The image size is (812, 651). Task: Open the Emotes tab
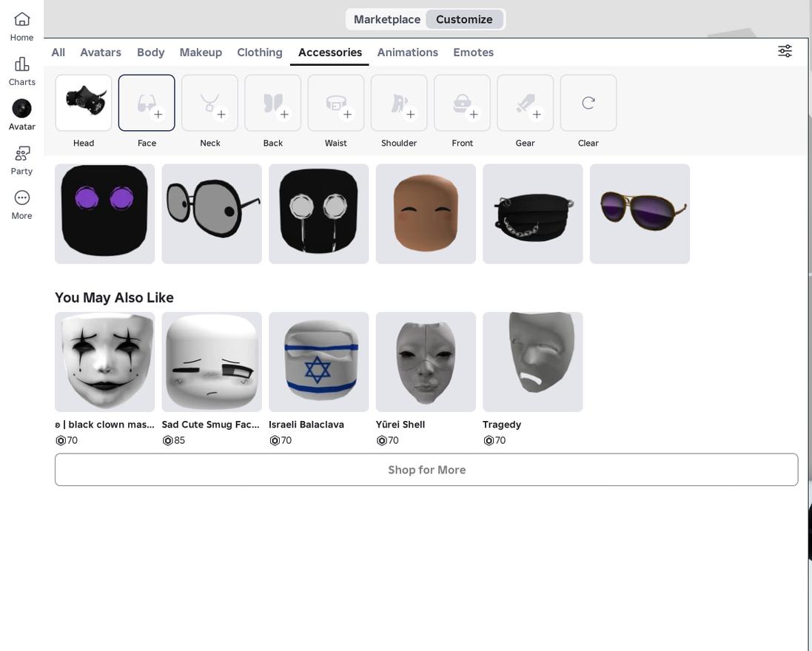tap(473, 53)
